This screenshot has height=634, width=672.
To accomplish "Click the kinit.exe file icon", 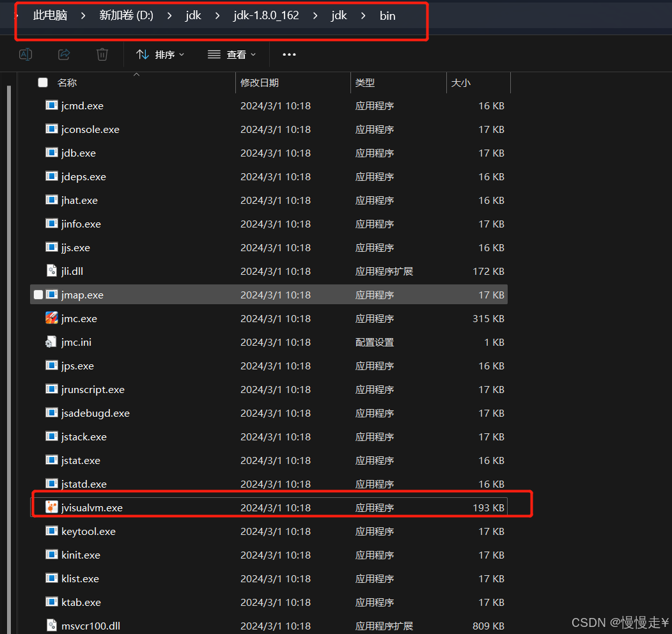I will click(51, 554).
